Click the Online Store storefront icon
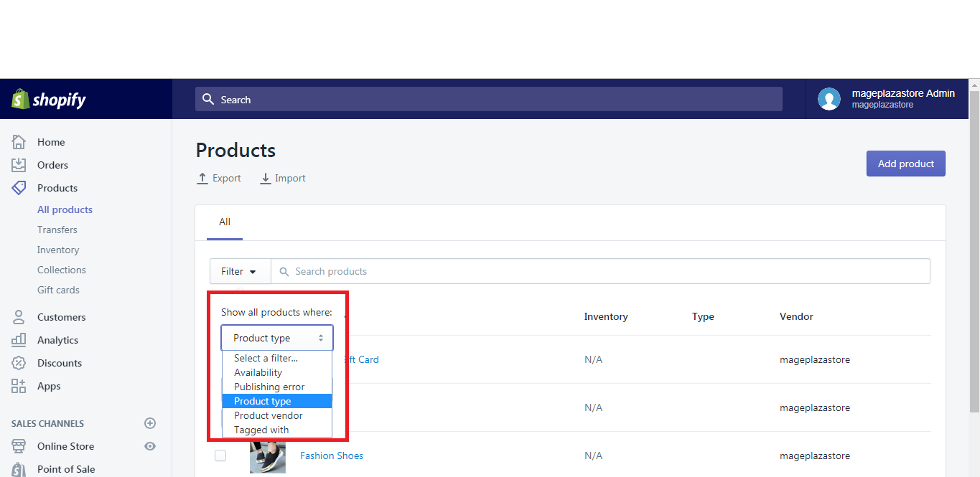 pyautogui.click(x=19, y=446)
